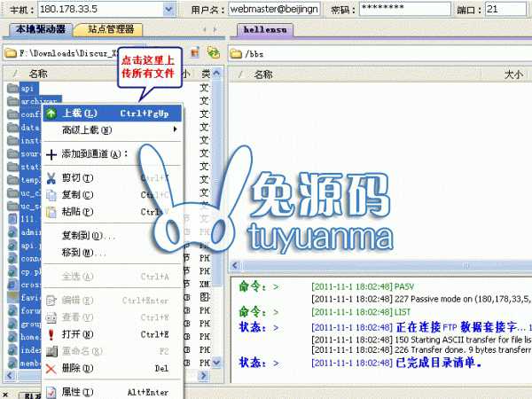Click the green upload arrow icon
The width and height of the screenshot is (532, 399).
click(x=51, y=113)
